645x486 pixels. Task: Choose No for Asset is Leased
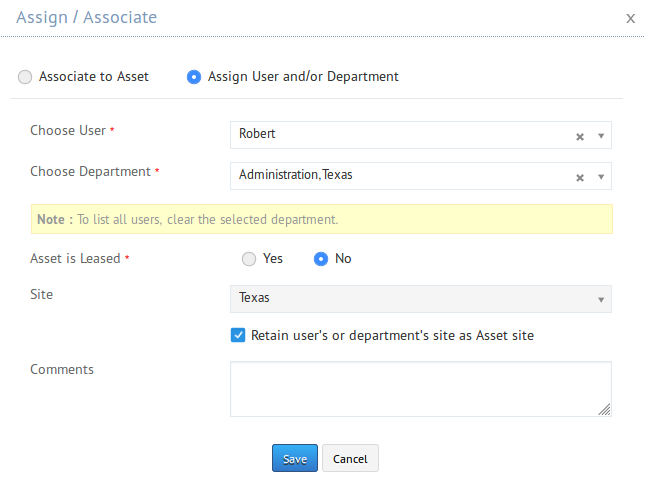point(321,259)
